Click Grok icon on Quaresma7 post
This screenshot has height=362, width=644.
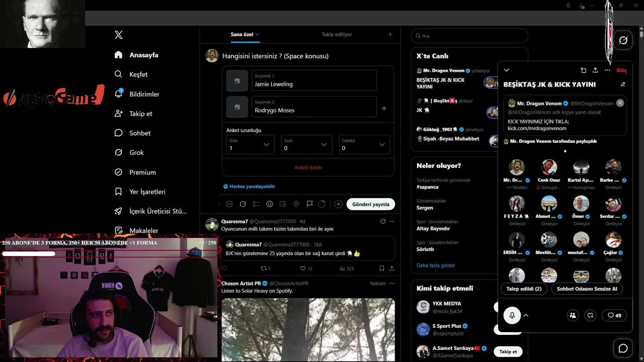[383, 221]
